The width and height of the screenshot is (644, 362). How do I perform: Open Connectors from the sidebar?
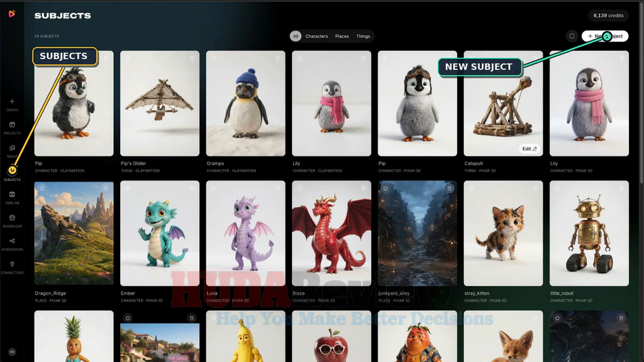(12, 267)
